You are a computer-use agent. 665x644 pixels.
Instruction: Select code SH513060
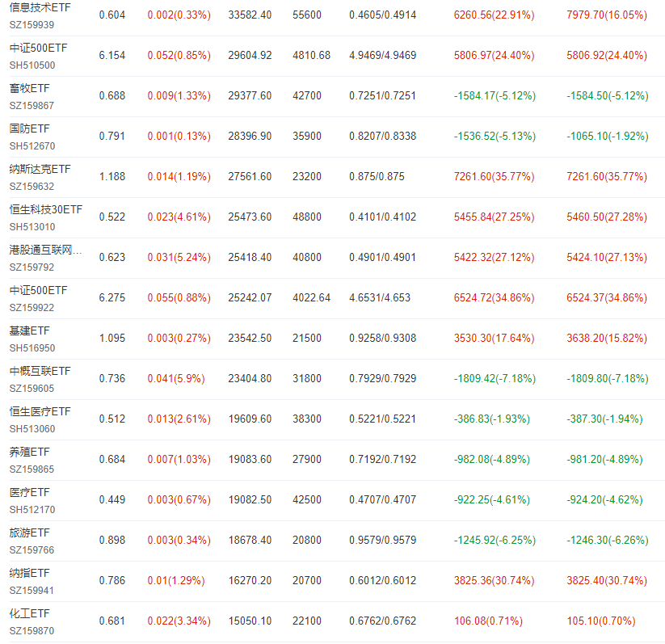[x=32, y=428]
